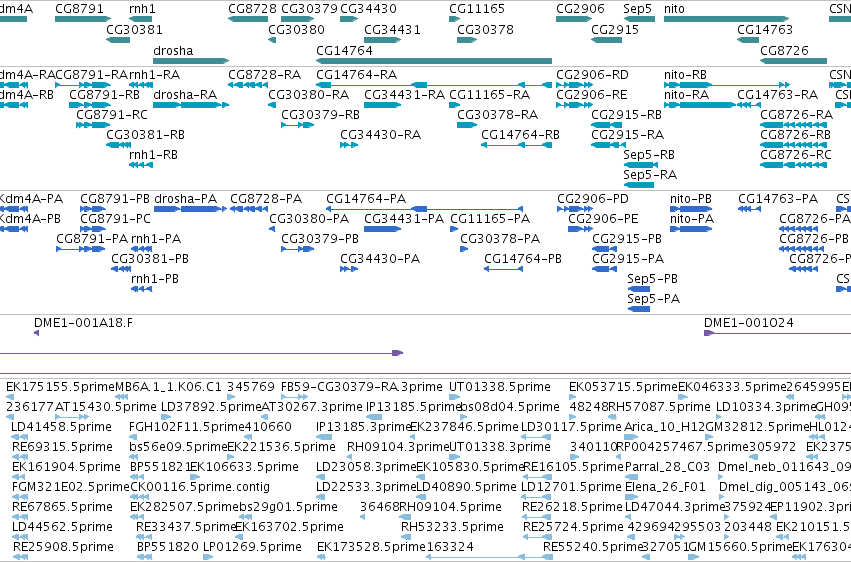This screenshot has width=851, height=562.
Task: Click the CG30378 gene label
Action: click(x=485, y=29)
